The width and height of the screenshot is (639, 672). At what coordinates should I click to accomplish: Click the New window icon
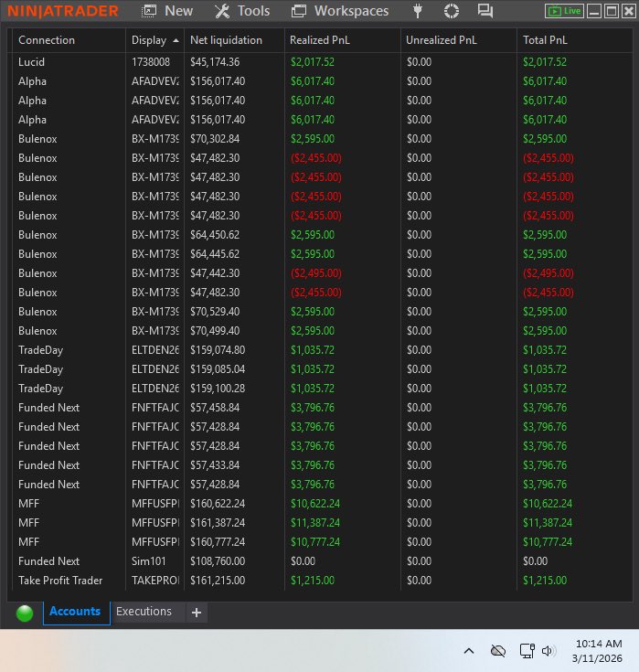(x=149, y=11)
